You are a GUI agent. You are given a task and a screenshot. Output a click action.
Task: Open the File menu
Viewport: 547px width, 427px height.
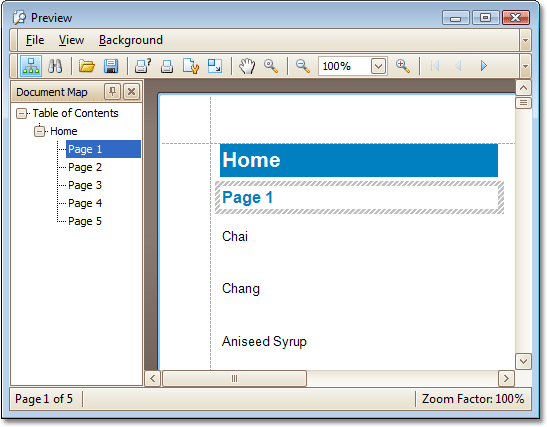[35, 40]
